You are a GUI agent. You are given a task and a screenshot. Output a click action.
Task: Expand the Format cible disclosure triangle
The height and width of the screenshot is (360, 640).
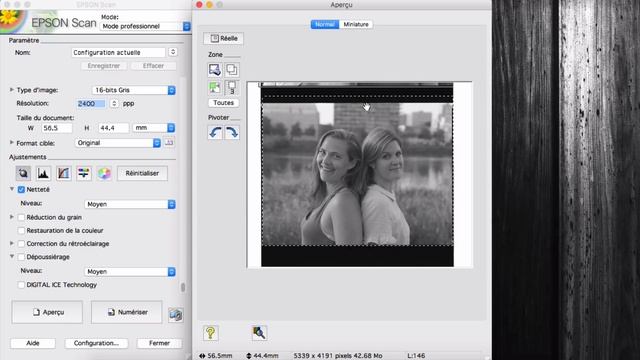click(x=11, y=143)
